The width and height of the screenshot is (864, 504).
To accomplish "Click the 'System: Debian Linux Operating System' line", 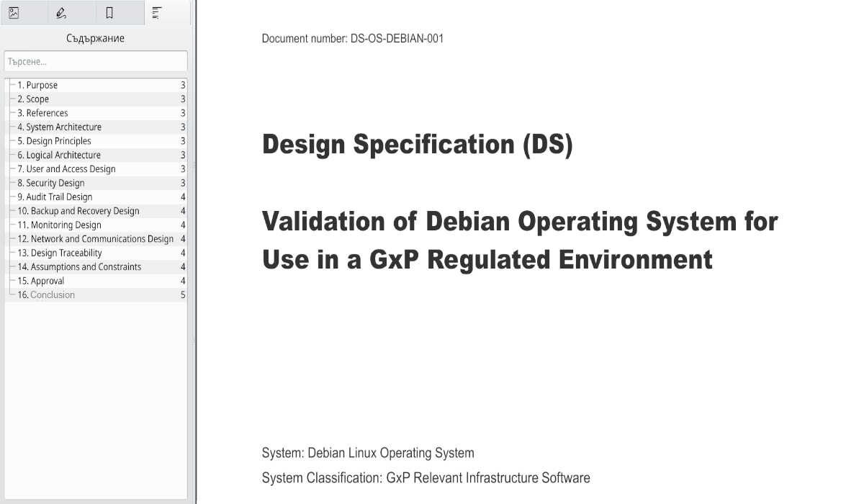I will (368, 454).
